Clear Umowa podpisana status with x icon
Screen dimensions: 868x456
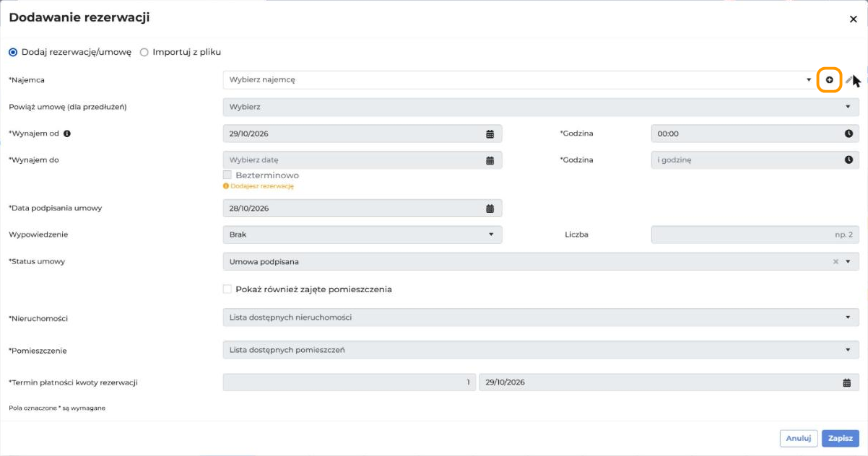click(836, 262)
